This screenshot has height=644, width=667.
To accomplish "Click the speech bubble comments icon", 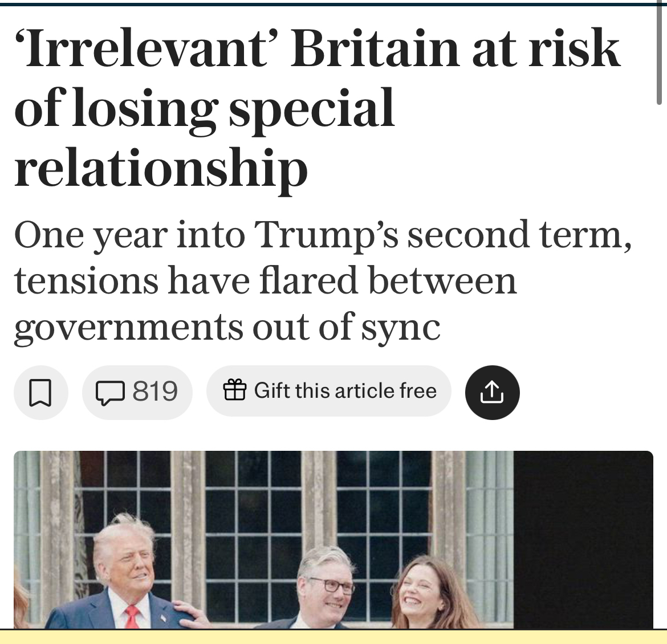I will tap(110, 392).
